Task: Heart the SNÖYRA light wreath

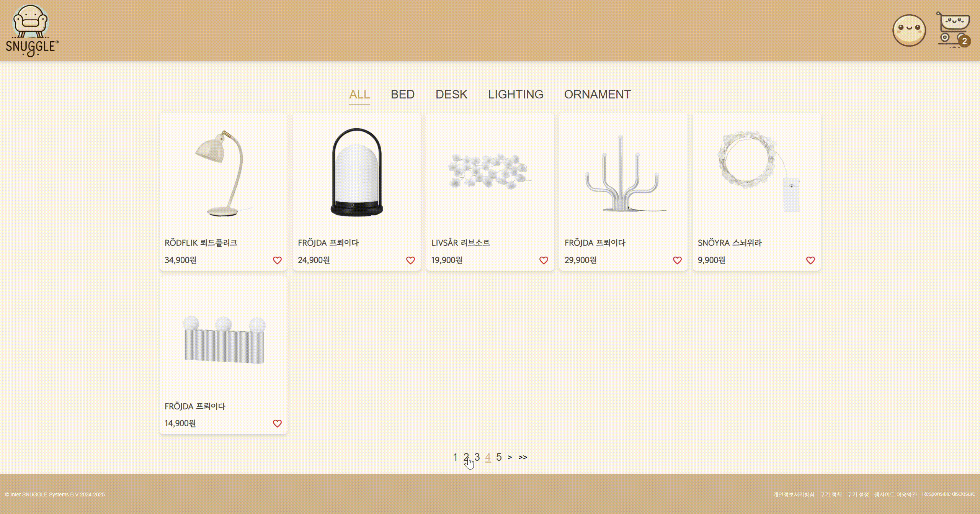Action: point(810,260)
